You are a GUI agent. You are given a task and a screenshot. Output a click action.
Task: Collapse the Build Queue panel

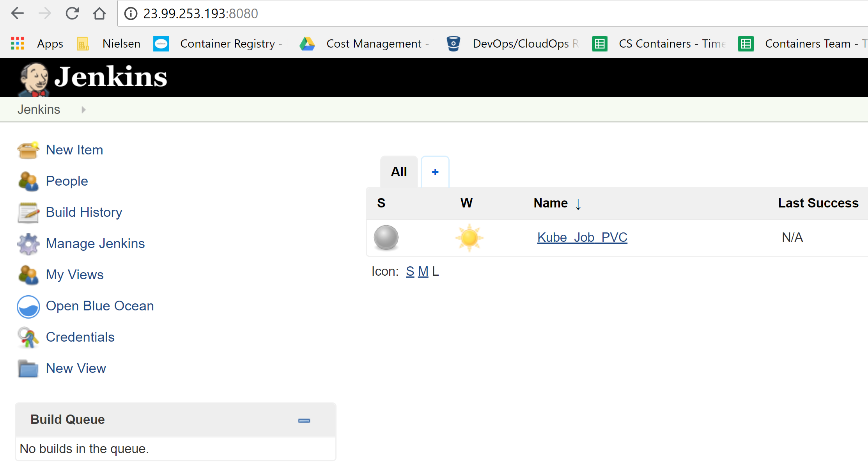(x=304, y=420)
